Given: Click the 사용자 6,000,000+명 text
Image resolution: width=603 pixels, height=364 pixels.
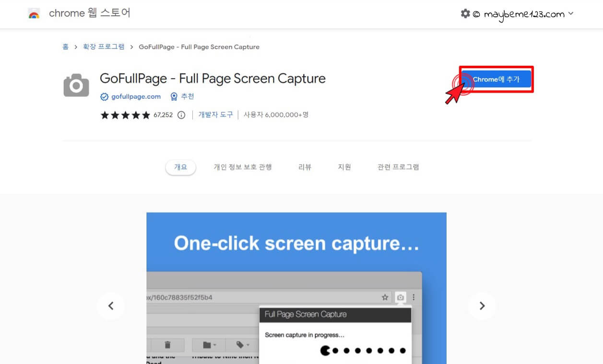Looking at the screenshot, I should pos(276,115).
